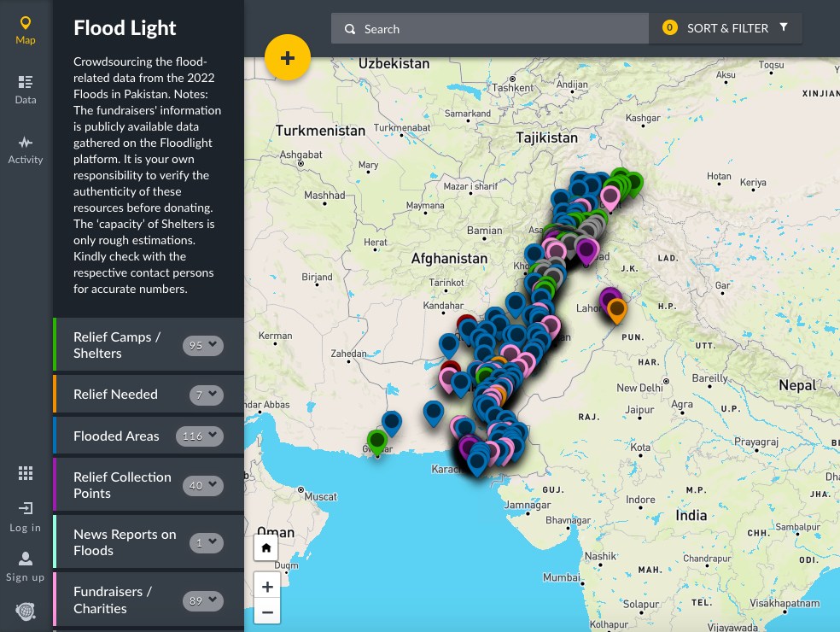Zoom in on the map

pyautogui.click(x=267, y=587)
